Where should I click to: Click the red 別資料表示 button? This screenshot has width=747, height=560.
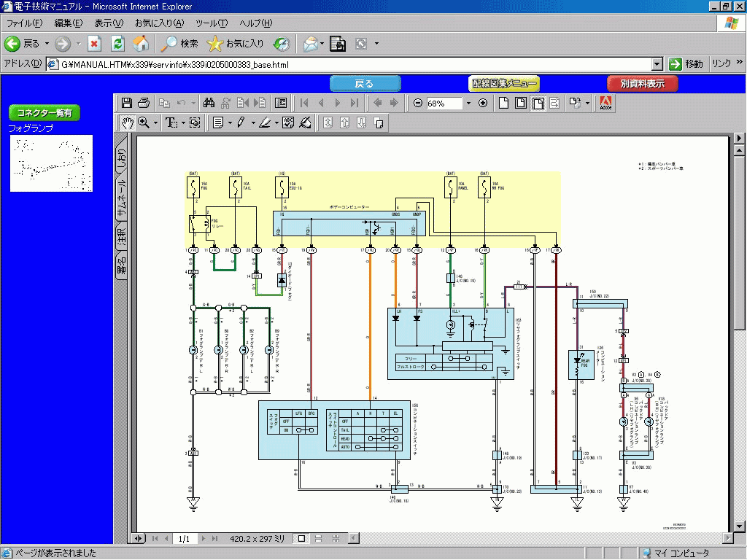coord(643,84)
